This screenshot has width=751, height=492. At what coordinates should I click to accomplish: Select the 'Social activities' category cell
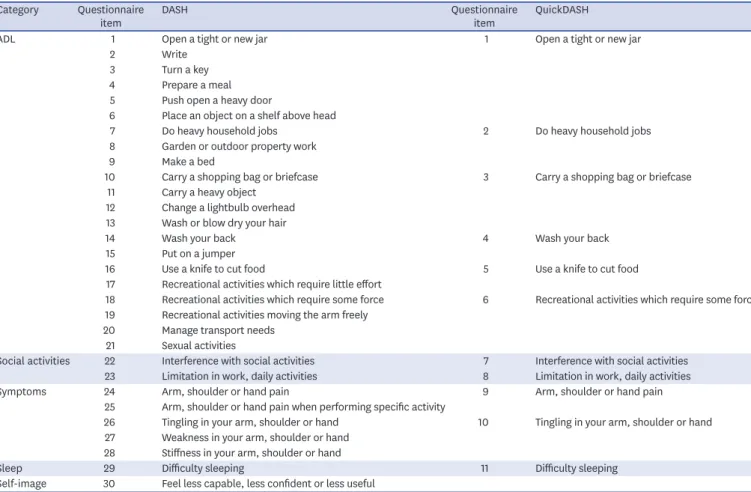coord(34,361)
